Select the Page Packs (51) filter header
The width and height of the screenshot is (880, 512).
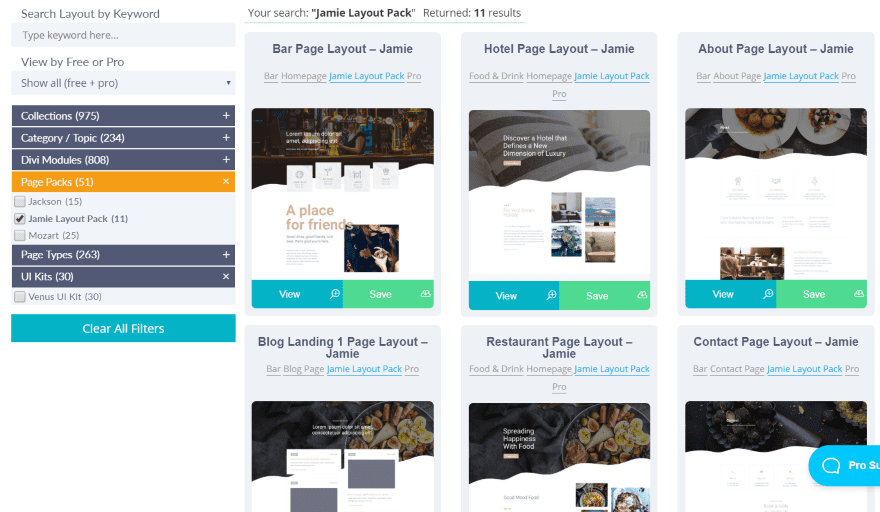pos(123,181)
